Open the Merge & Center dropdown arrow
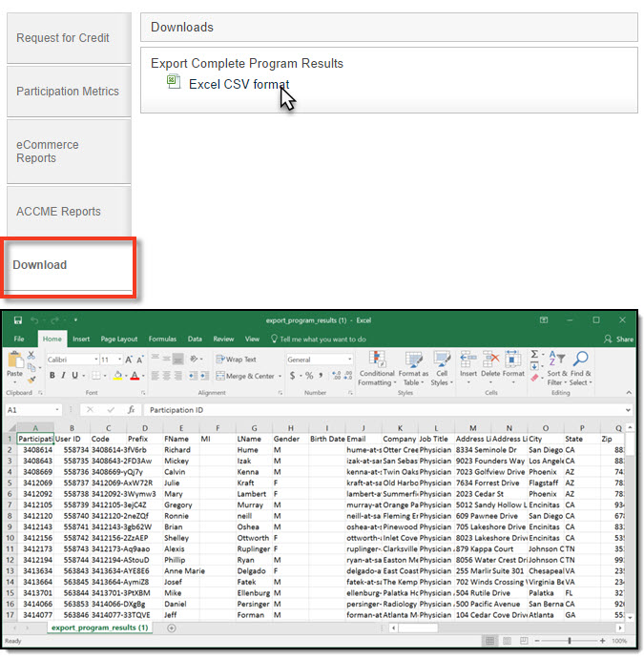 280,376
